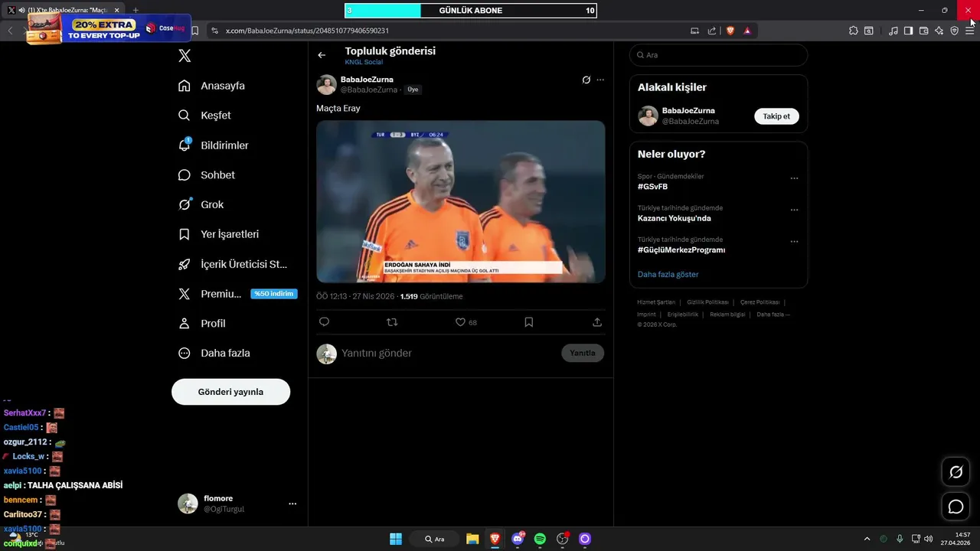Open the browser extensions puzzle icon
The width and height of the screenshot is (980, 551).
(x=853, y=31)
